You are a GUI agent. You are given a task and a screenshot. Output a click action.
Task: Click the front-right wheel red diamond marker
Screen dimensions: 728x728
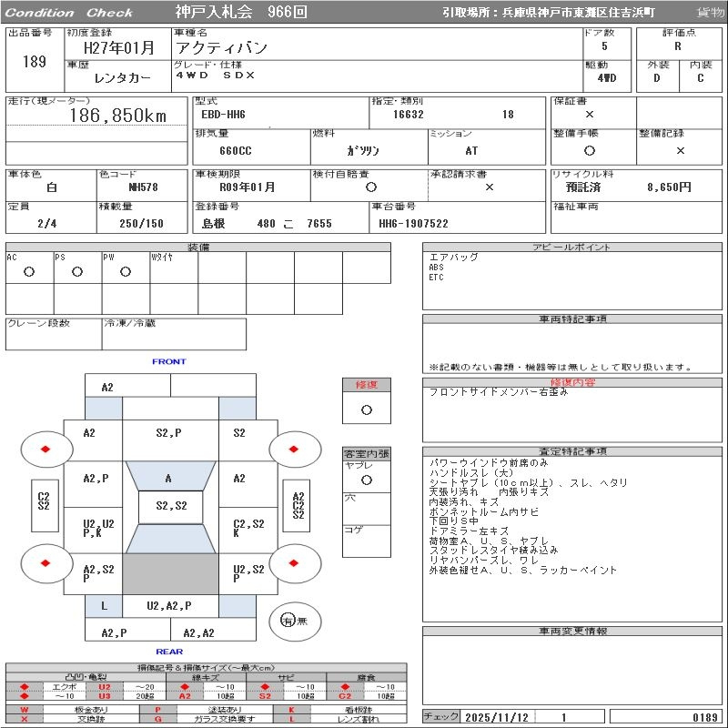(x=295, y=449)
